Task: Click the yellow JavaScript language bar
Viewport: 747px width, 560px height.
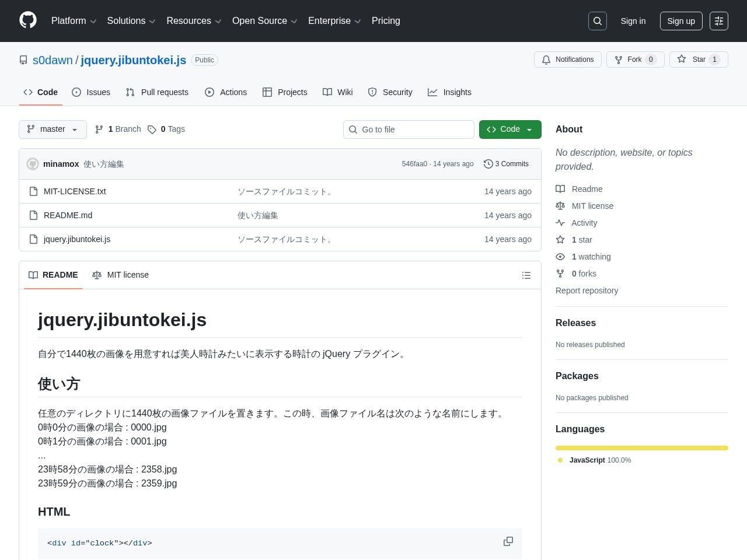Action: pyautogui.click(x=641, y=447)
